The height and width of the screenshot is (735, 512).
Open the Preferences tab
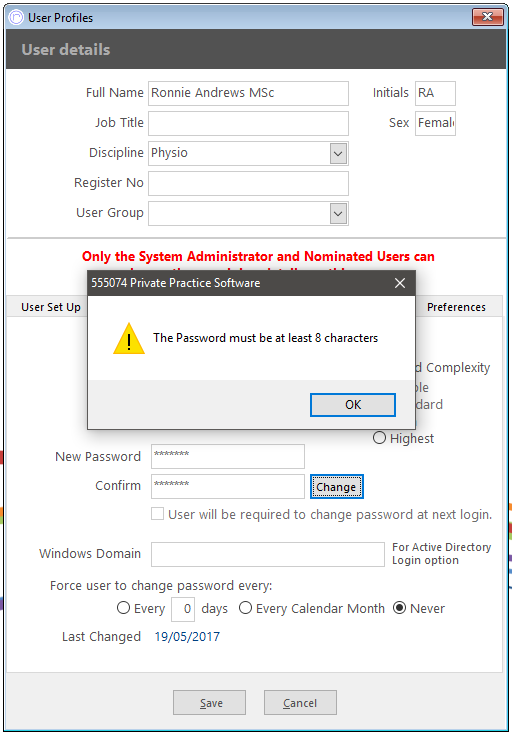(x=456, y=307)
